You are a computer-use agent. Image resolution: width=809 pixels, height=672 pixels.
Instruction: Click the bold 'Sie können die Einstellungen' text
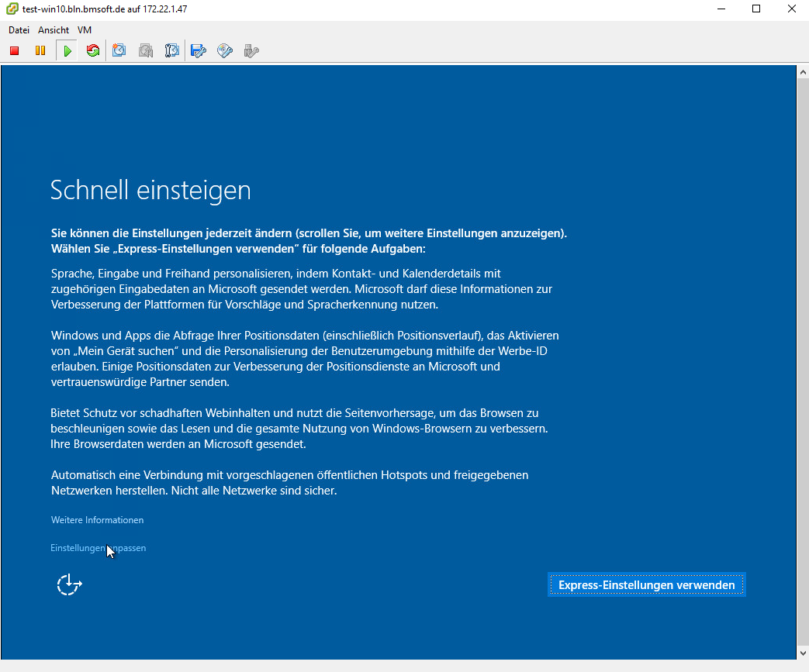(x=309, y=241)
